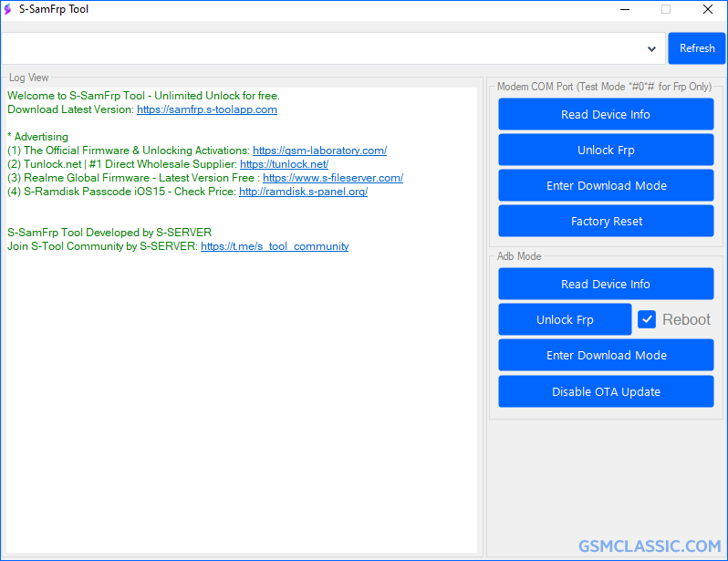Click the S-SamFrp Tool app icon in title bar
This screenshot has height=561, width=728.
point(7,9)
